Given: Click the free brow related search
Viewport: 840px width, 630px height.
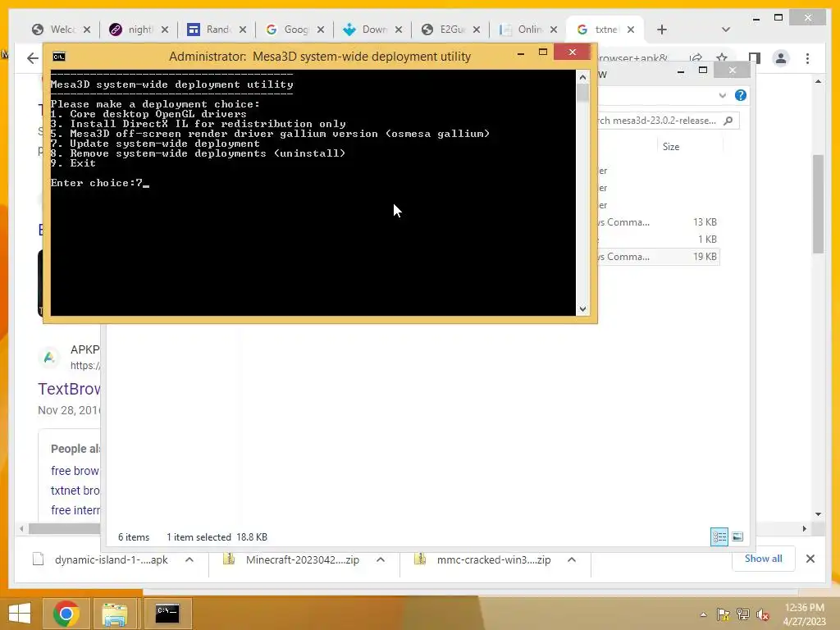Looking at the screenshot, I should [x=75, y=470].
